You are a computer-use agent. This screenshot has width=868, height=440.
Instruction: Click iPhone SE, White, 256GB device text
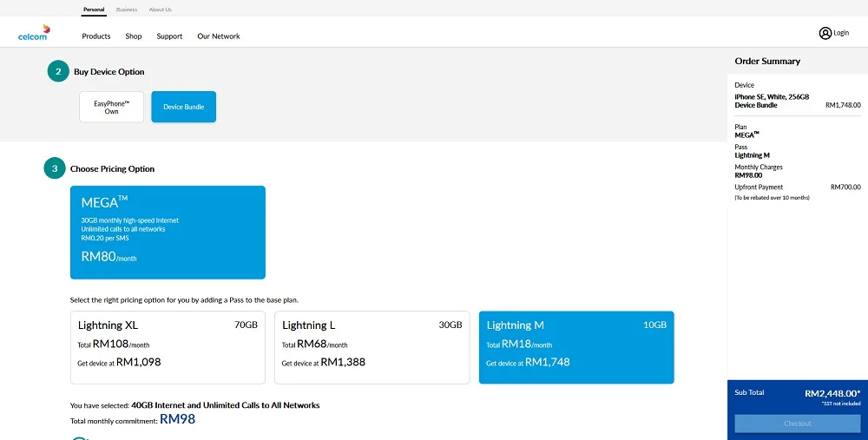(772, 96)
